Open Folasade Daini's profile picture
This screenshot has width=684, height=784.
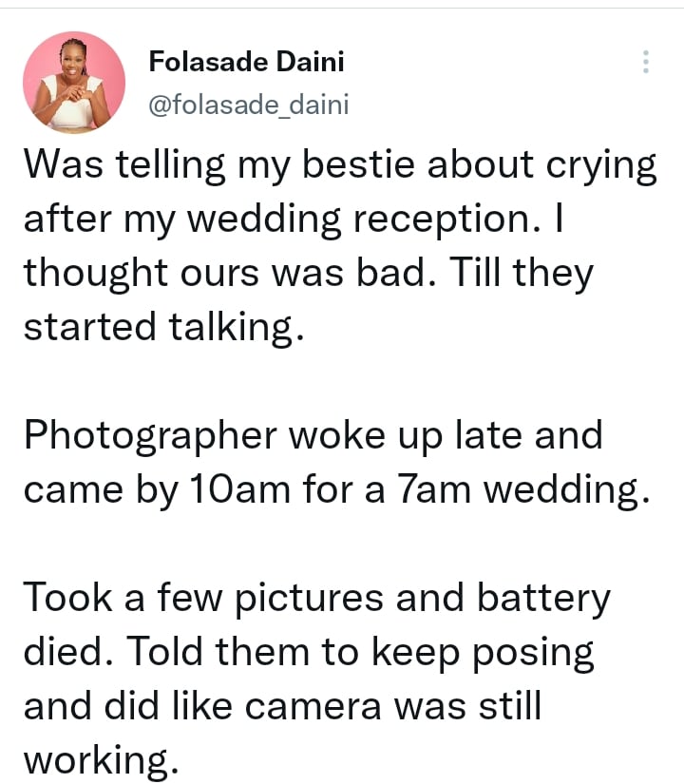click(74, 82)
